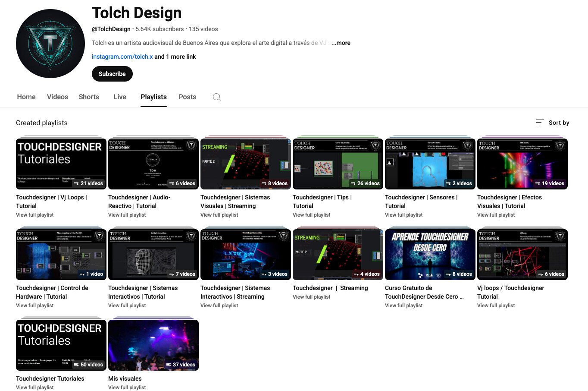The width and height of the screenshot is (588, 391).
Task: View full playlist under Tips Tutorial
Action: pos(312,215)
